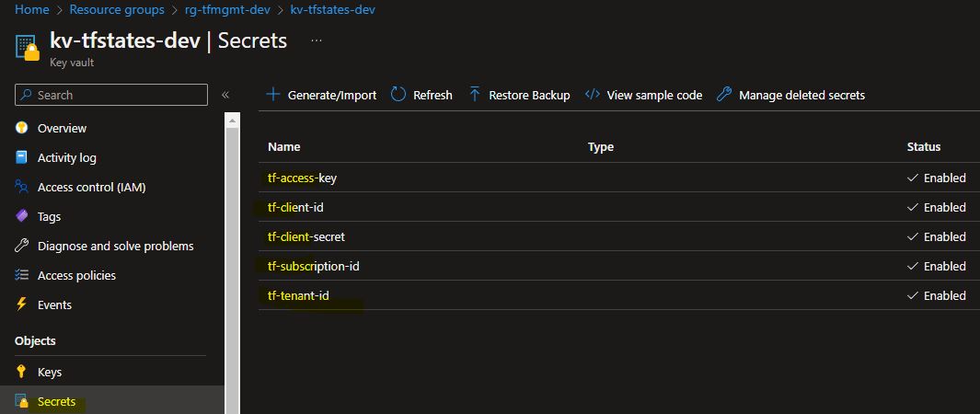Image resolution: width=980 pixels, height=414 pixels.
Task: Click the purple Tags icon
Action: click(22, 216)
